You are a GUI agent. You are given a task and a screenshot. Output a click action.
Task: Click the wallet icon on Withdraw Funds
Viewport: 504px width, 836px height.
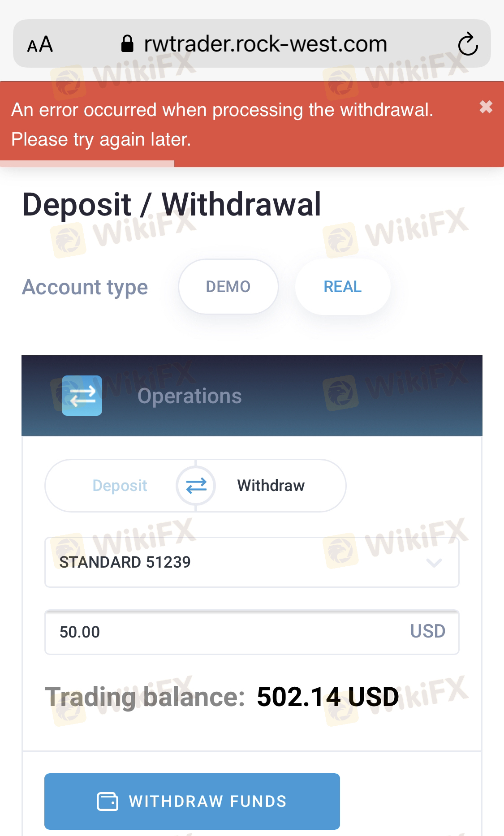[x=108, y=802]
